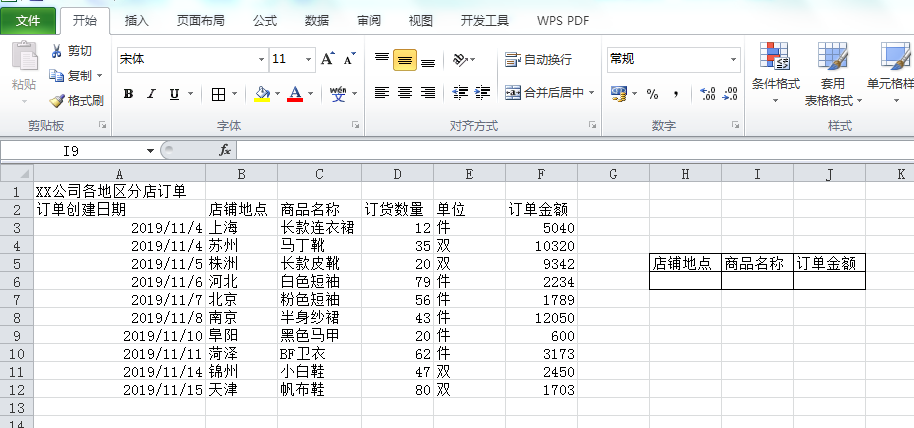Select cell containing 长款连衣裙
This screenshot has width=914, height=428.
coord(319,227)
